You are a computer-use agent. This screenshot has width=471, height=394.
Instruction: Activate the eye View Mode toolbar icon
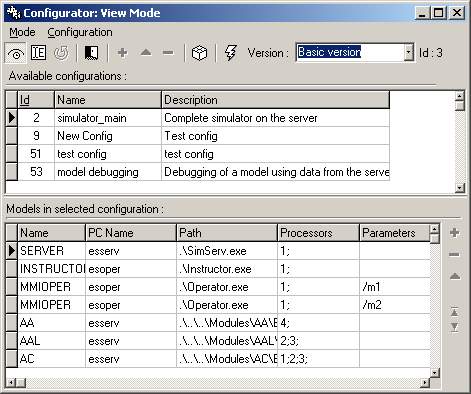coord(16,53)
